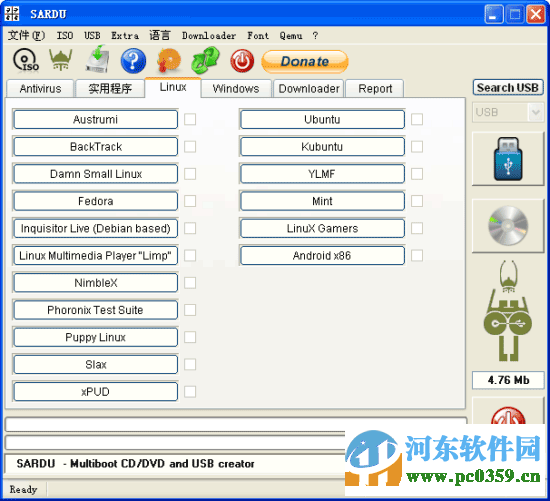Click the xPUD button
550x501 pixels.
(x=95, y=392)
